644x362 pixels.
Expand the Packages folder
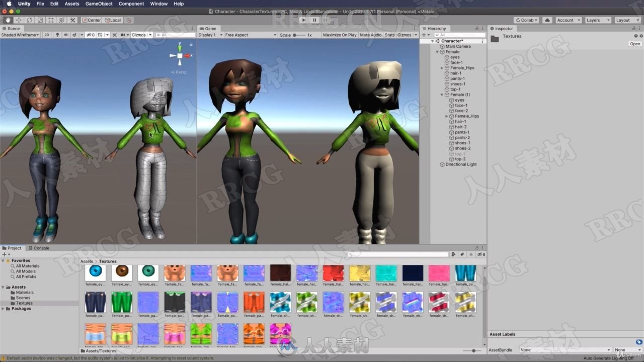pos(3,309)
